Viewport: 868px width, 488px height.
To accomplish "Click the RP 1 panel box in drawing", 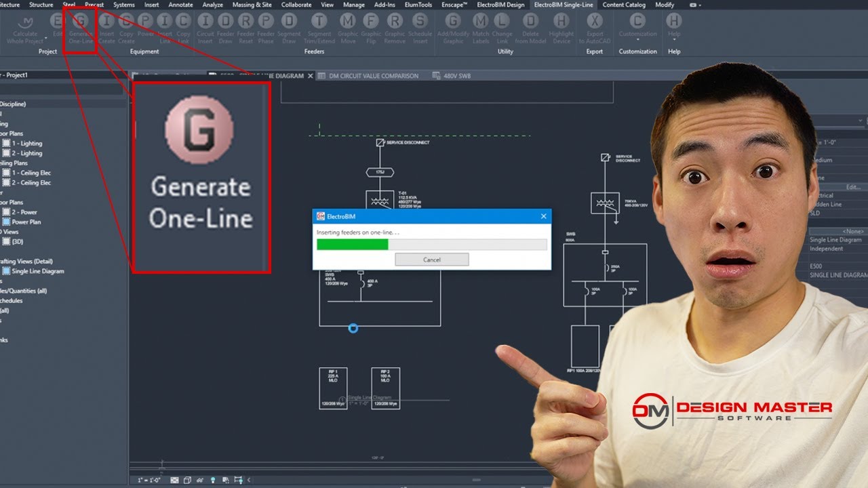I will (x=333, y=388).
